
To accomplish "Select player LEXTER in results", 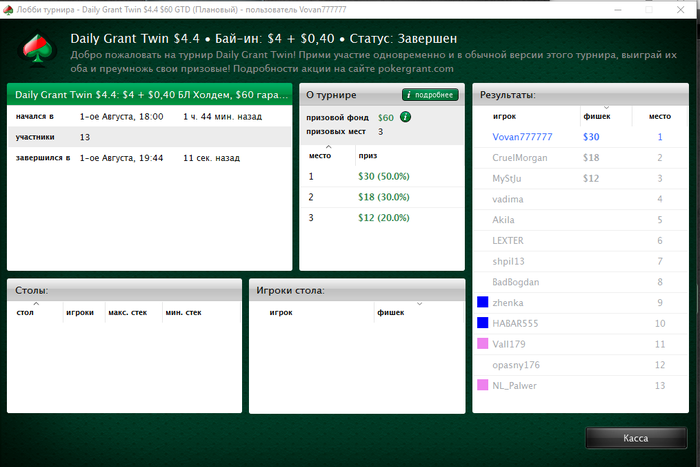I will coord(580,241).
